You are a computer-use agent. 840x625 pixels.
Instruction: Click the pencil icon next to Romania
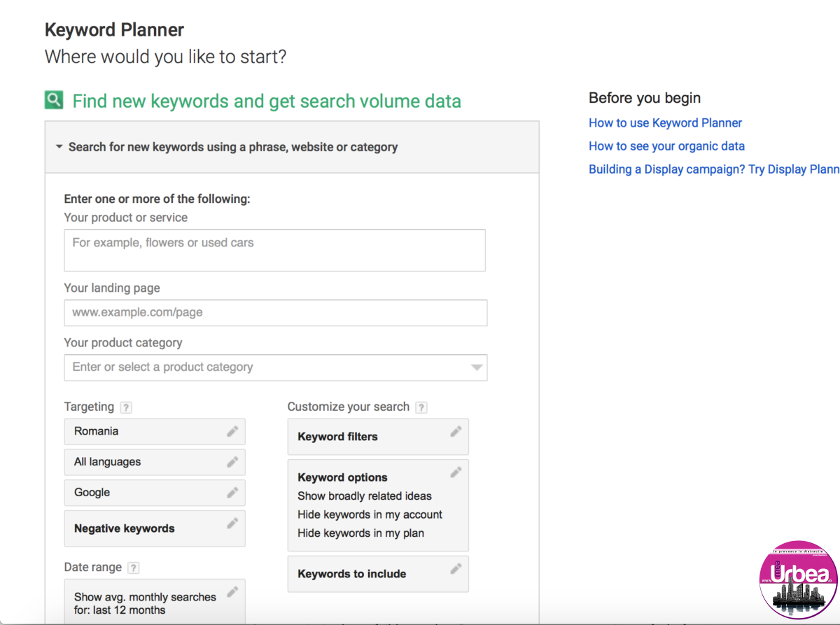pos(232,431)
